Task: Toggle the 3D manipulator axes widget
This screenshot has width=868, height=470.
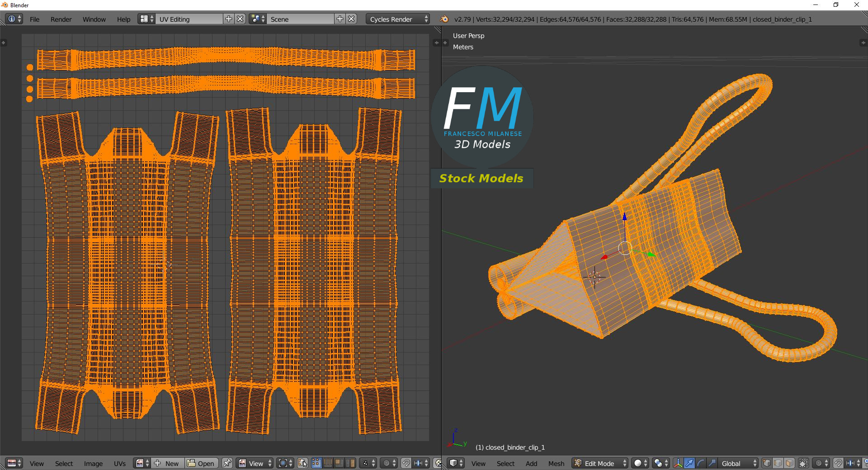Action: coord(678,463)
